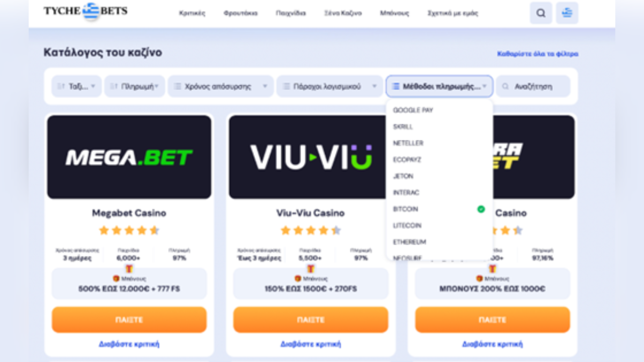This screenshot has height=362, width=644.
Task: Click the search icon in Αναζήτηση field
Action: coord(505,86)
